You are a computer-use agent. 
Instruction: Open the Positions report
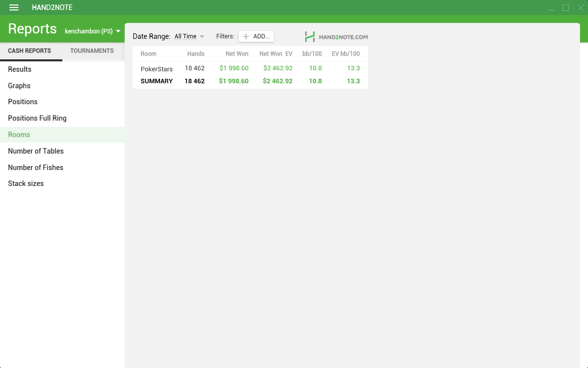(x=62, y=102)
